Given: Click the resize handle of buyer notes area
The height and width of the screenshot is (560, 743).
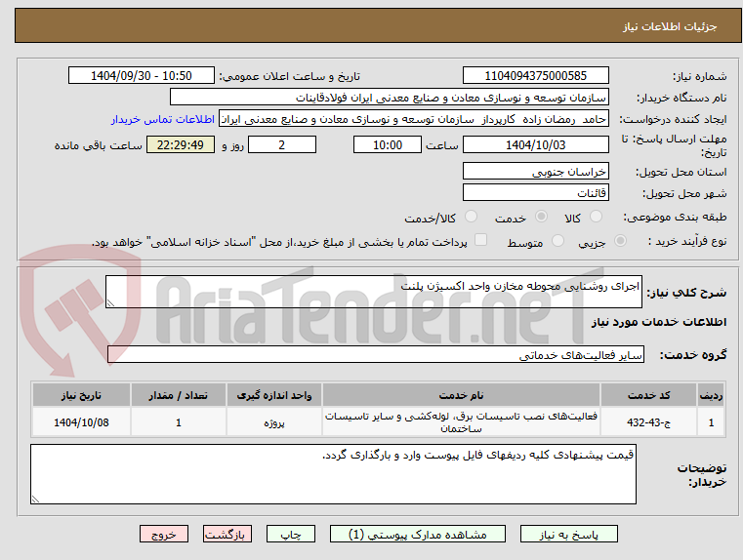Looking at the screenshot, I should pos(35,499).
